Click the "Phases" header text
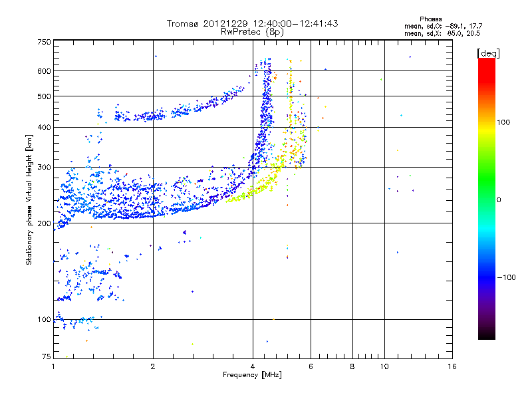This screenshot has width=532, height=399. click(430, 19)
